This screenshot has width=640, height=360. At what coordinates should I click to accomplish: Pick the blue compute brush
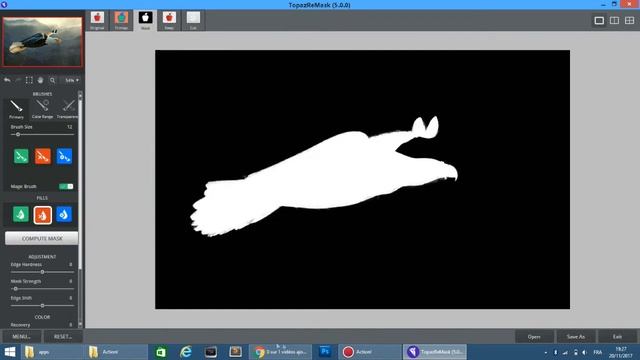click(64, 156)
